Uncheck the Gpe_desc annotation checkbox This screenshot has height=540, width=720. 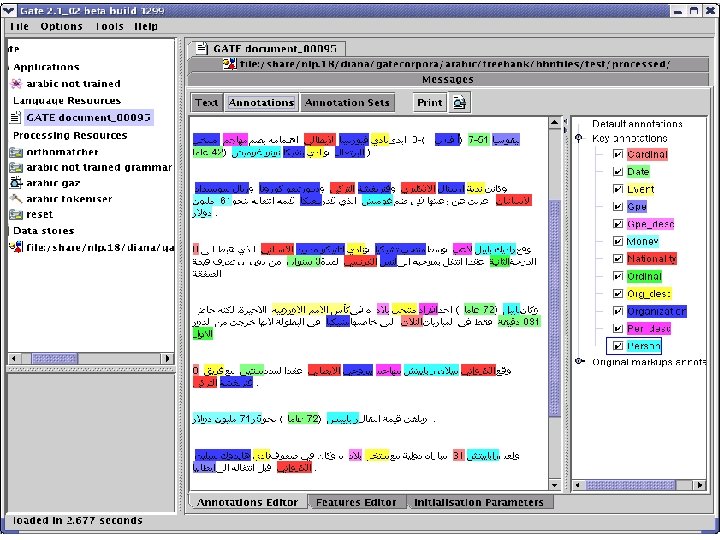[x=618, y=224]
